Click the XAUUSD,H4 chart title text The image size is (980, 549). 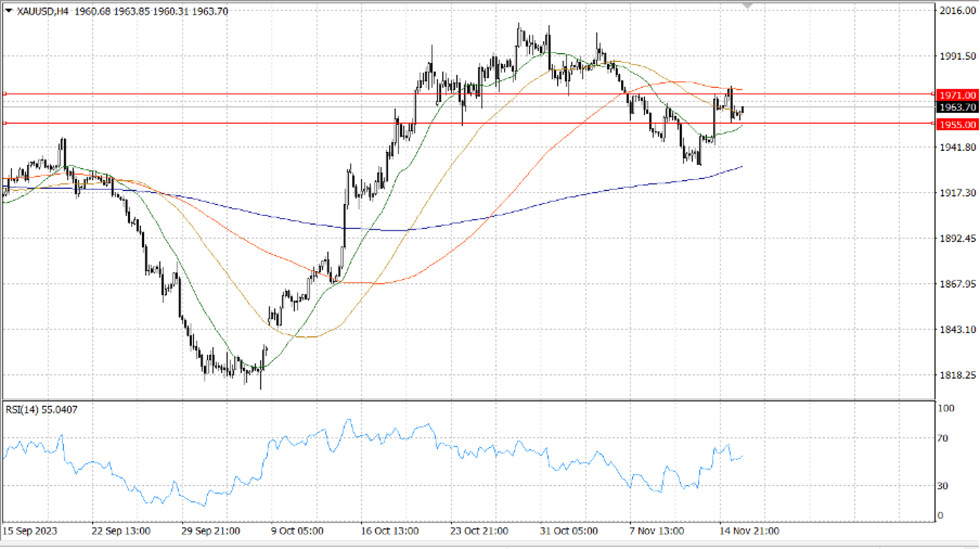43,11
